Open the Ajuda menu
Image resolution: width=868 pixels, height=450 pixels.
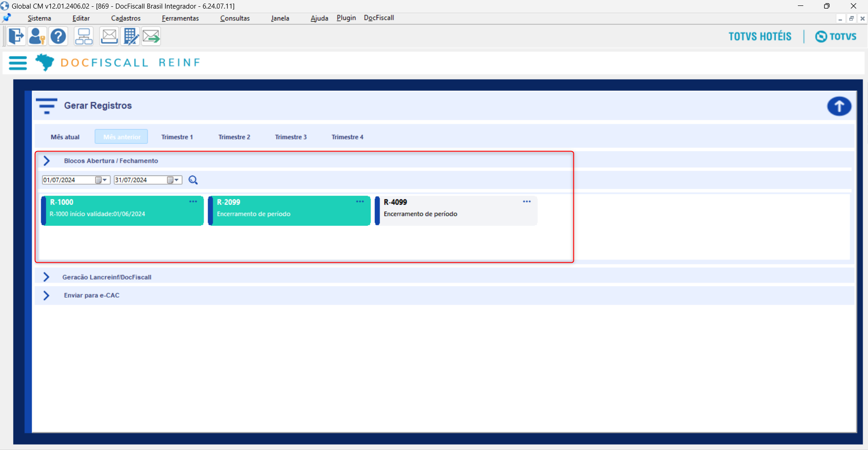320,18
